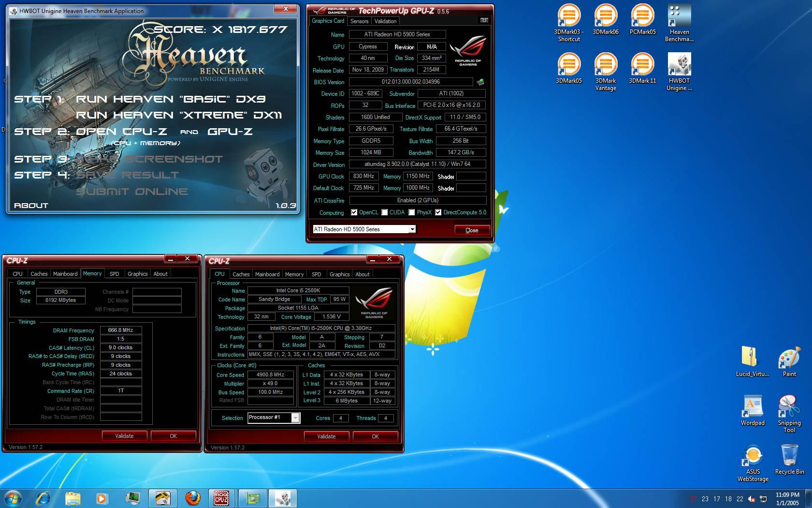Open the SPD tab in memory CPU-Z window
812x508 pixels.
click(x=114, y=274)
